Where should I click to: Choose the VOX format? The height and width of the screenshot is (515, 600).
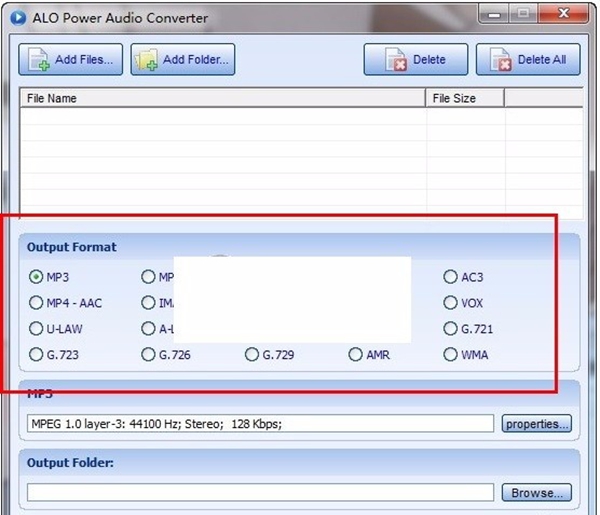tap(463, 303)
